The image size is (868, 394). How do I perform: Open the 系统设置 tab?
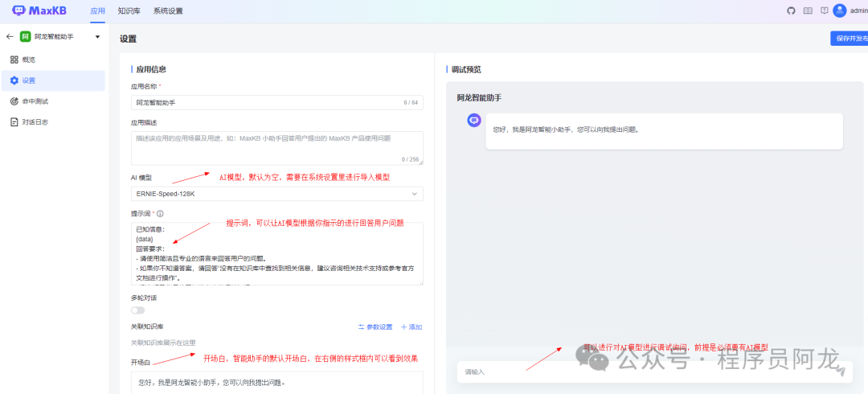click(168, 10)
